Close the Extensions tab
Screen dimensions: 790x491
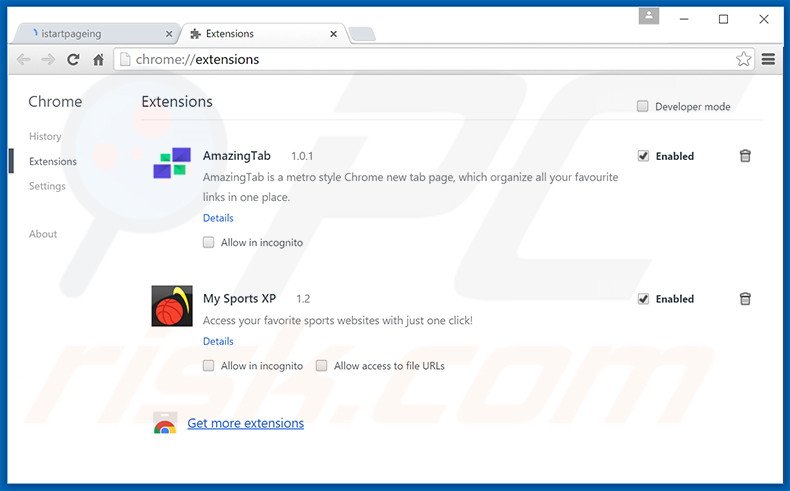click(x=334, y=34)
